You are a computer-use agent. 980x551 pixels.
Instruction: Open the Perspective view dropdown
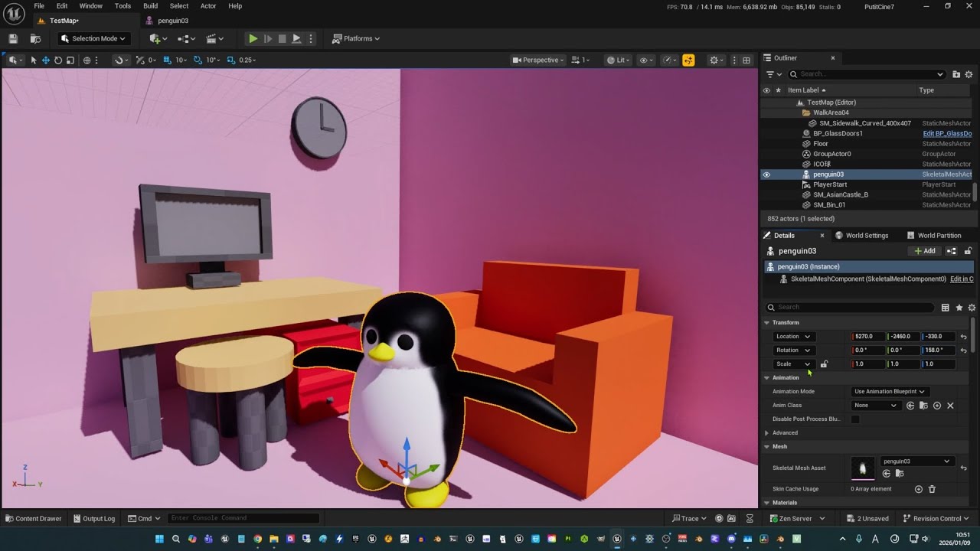click(538, 60)
